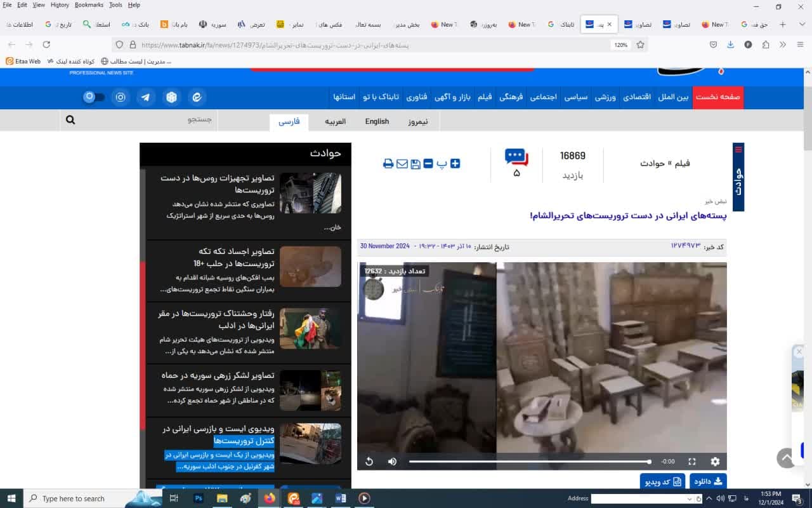Viewport: 812px width, 508px height.
Task: Switch to the English language tab
Action: pyautogui.click(x=377, y=121)
